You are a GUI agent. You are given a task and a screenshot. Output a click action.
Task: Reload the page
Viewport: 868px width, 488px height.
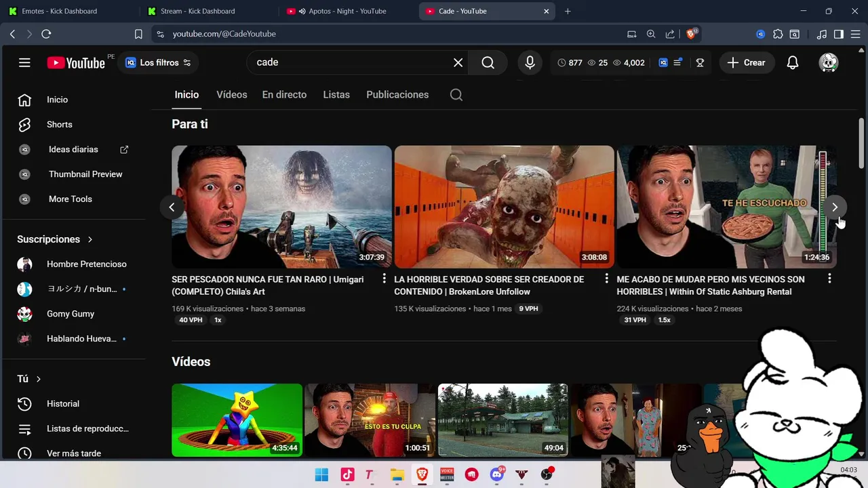pyautogui.click(x=46, y=34)
